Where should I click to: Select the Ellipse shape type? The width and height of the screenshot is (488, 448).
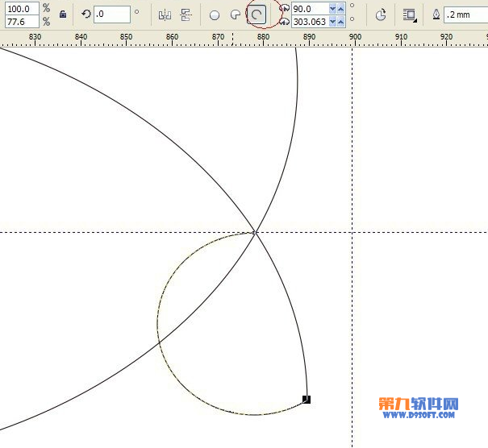[x=215, y=15]
